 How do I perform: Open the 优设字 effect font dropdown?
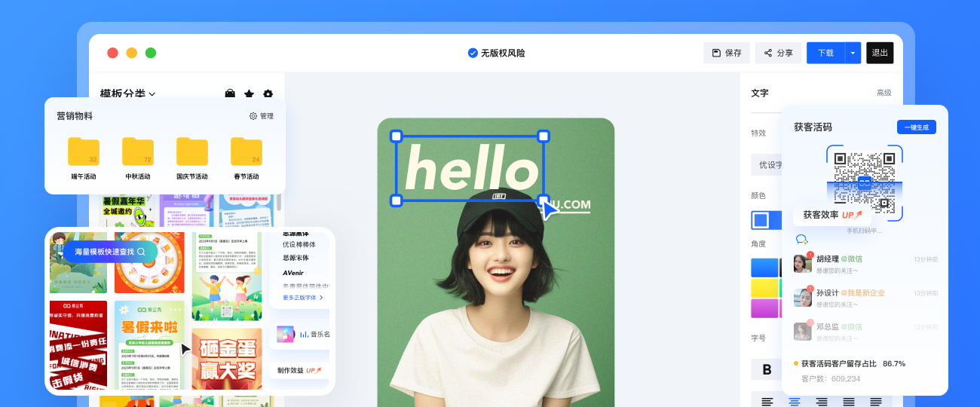766,164
